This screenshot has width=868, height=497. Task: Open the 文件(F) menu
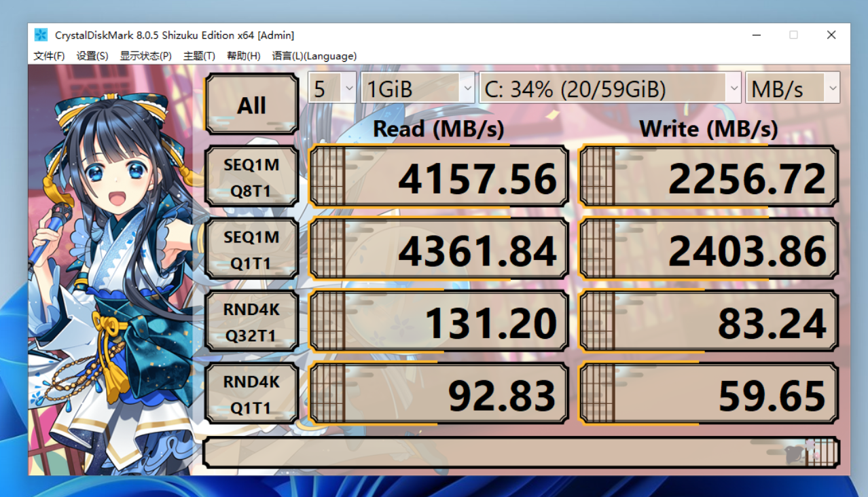click(50, 56)
